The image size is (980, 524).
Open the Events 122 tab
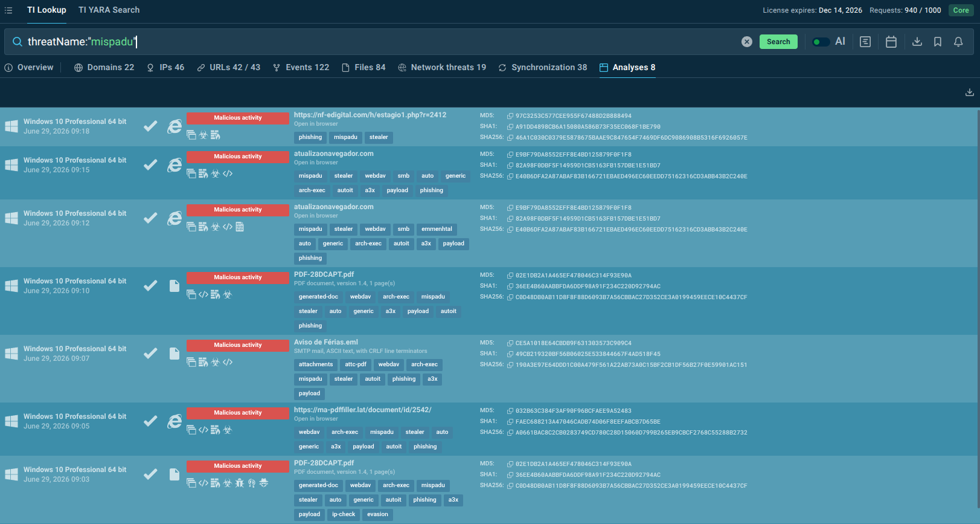click(301, 68)
